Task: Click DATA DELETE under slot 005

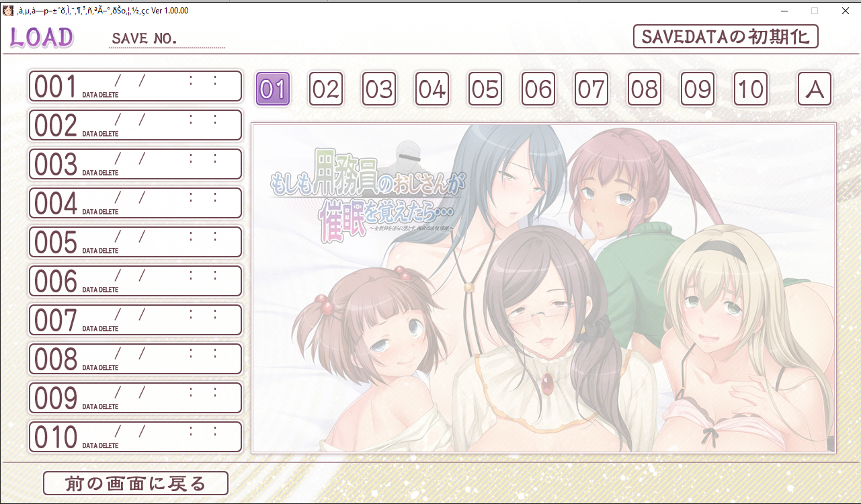Action: coord(100,251)
